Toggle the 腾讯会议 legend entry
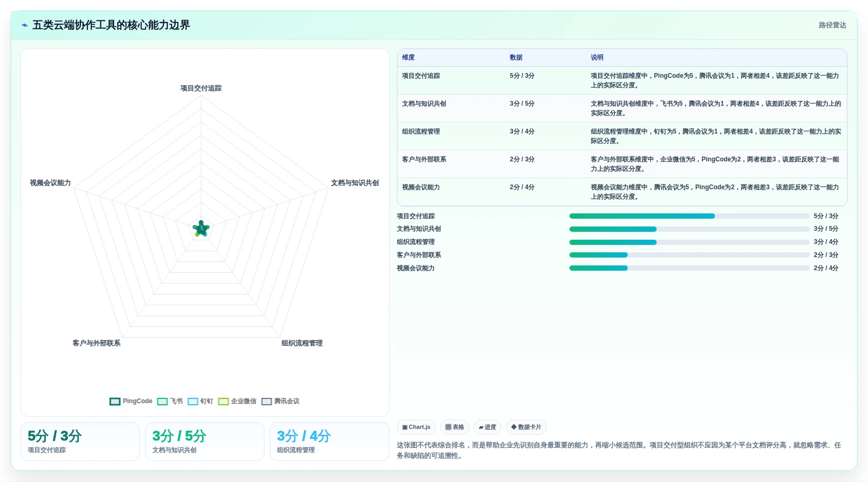The width and height of the screenshot is (868, 482). [280, 401]
